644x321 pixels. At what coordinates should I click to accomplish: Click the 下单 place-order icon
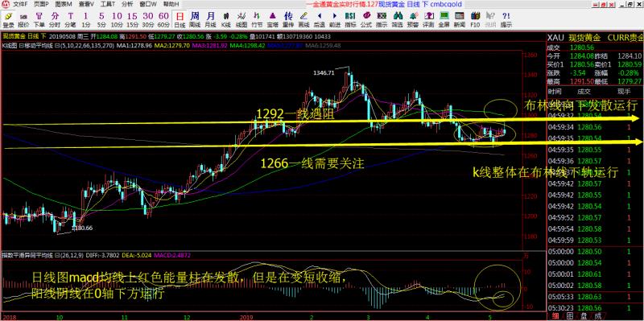(39, 19)
